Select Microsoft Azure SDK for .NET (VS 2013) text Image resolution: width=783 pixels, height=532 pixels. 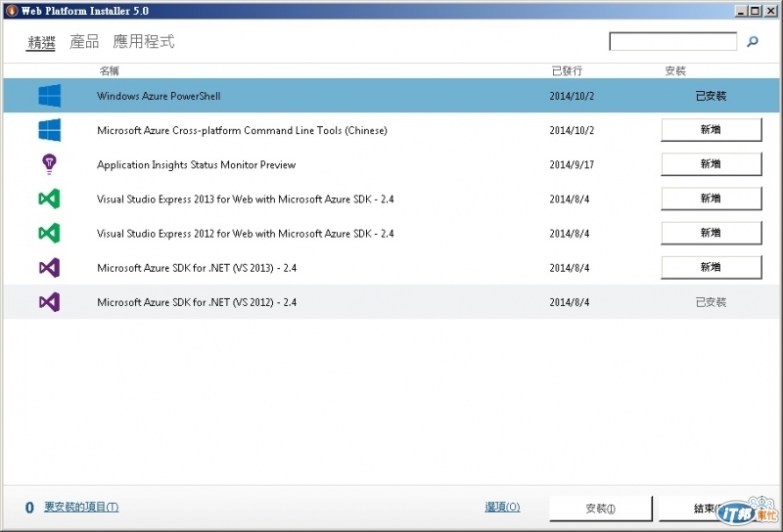click(x=197, y=268)
